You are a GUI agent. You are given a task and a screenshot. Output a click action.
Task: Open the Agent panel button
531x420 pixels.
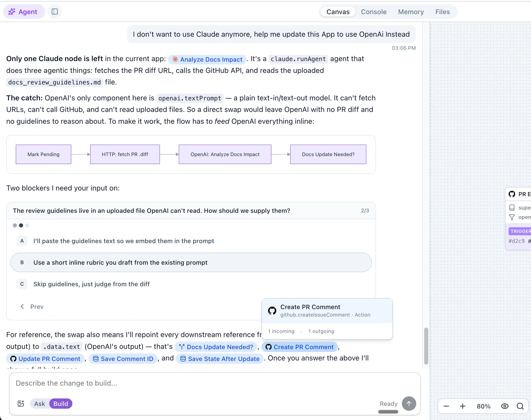(x=24, y=12)
